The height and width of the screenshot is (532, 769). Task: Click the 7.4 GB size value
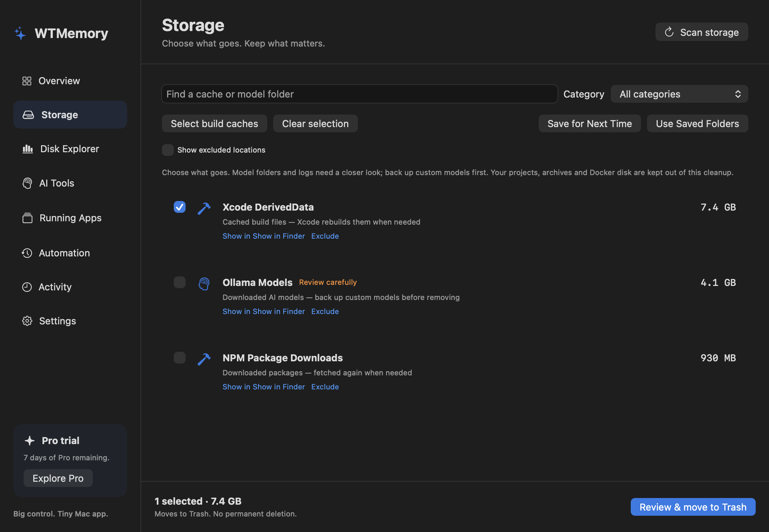point(718,207)
